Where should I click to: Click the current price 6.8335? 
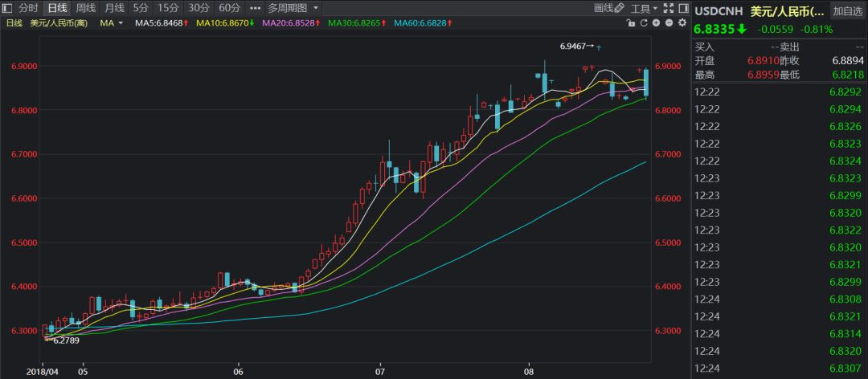click(x=714, y=30)
